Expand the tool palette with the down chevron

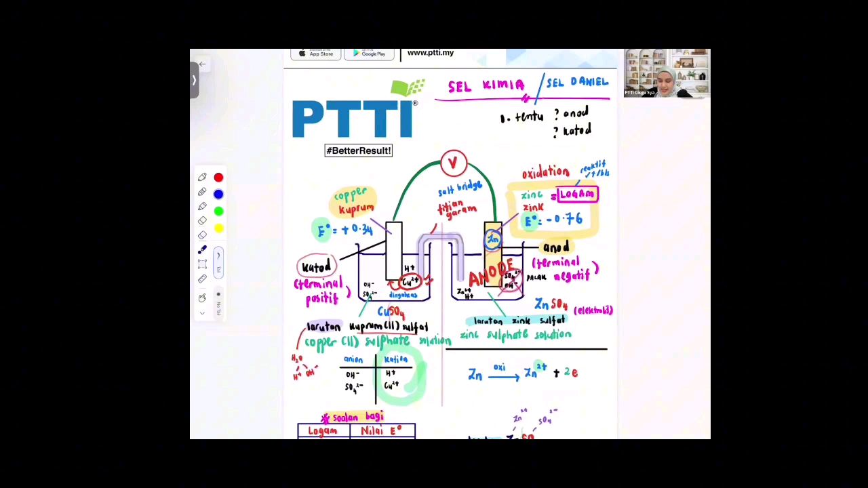click(x=202, y=313)
